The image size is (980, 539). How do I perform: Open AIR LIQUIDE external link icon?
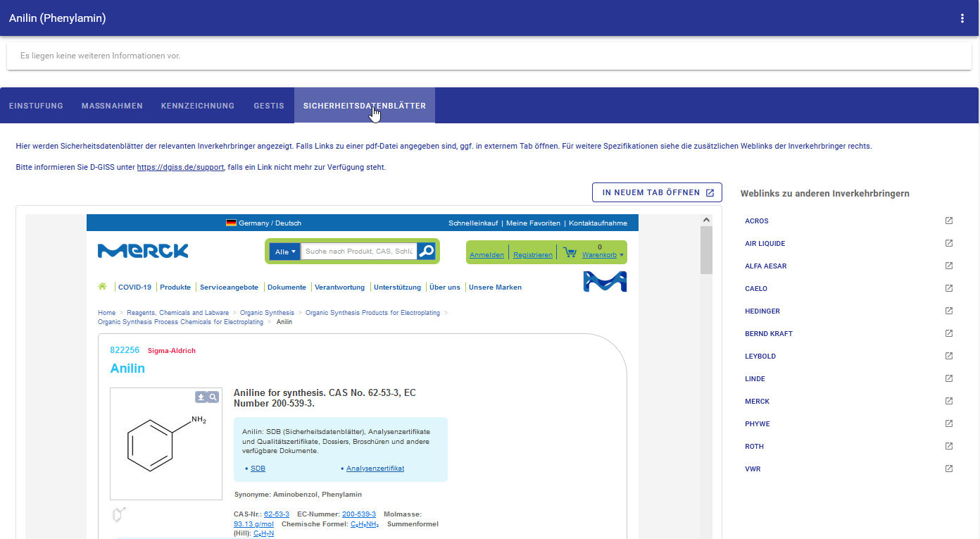(x=949, y=243)
